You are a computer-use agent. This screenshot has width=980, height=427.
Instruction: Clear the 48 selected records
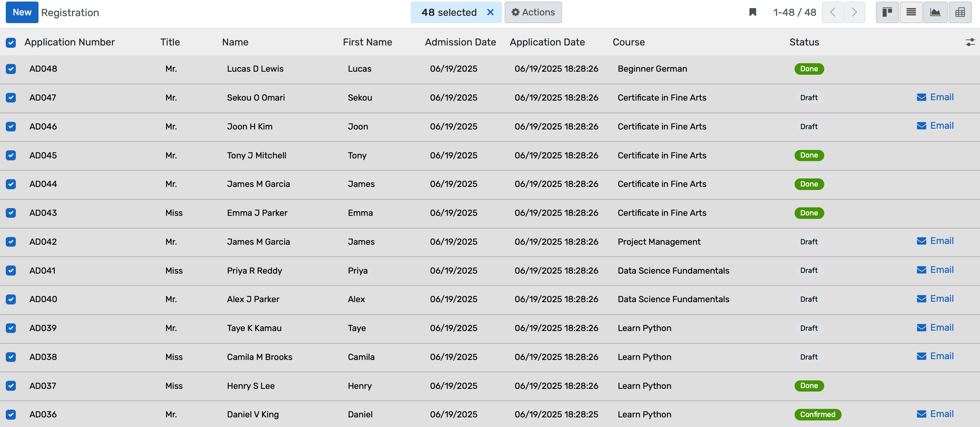(490, 12)
